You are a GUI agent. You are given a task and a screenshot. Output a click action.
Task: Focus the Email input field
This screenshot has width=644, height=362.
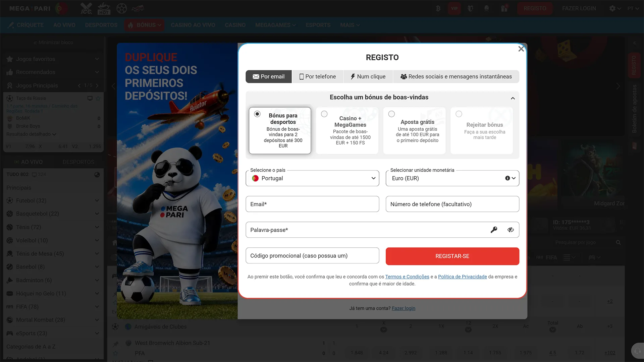pos(312,204)
